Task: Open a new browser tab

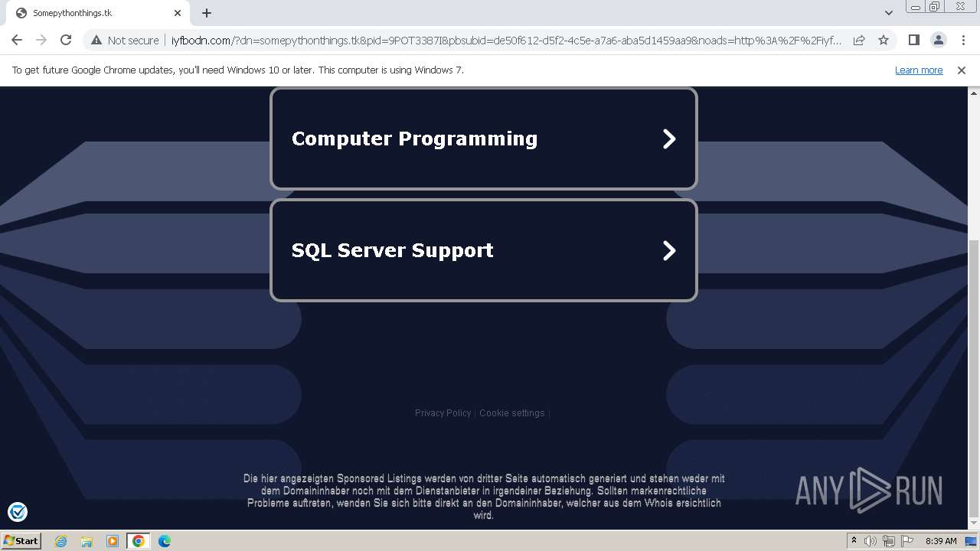Action: pyautogui.click(x=207, y=13)
